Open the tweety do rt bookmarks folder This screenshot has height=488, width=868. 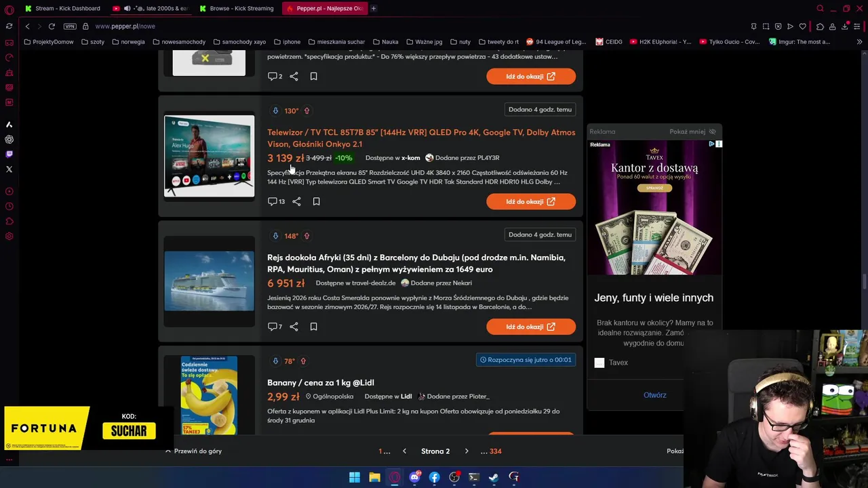[498, 41]
